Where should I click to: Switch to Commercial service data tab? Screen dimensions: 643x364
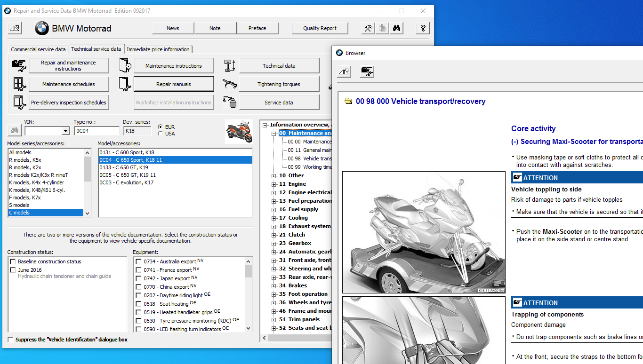[38, 49]
